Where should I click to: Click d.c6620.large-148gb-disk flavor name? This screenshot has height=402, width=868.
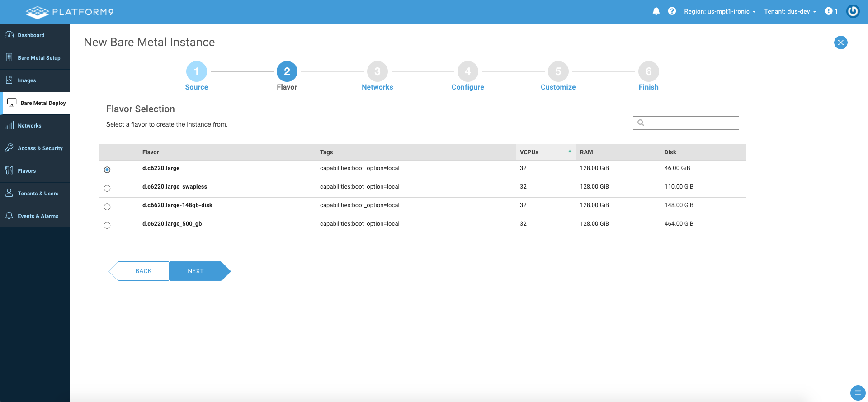pyautogui.click(x=177, y=205)
